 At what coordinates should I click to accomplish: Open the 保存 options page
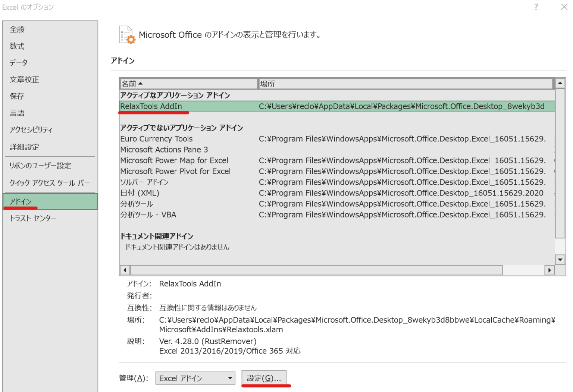tap(16, 96)
